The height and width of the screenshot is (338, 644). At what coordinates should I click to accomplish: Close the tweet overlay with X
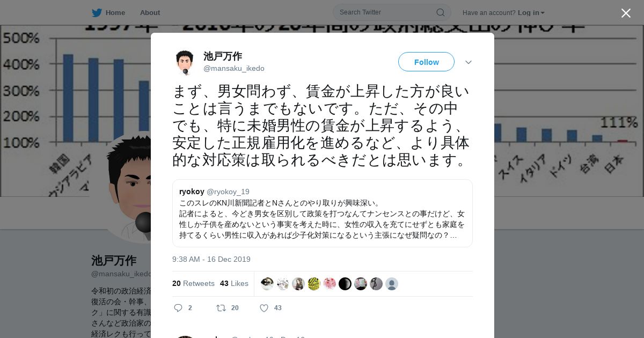[626, 13]
